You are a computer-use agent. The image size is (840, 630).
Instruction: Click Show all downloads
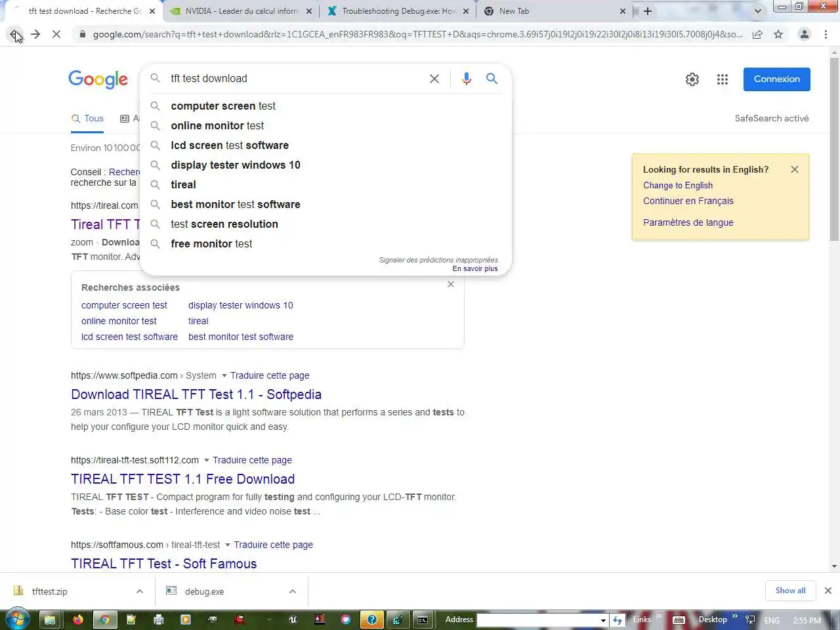coord(790,591)
